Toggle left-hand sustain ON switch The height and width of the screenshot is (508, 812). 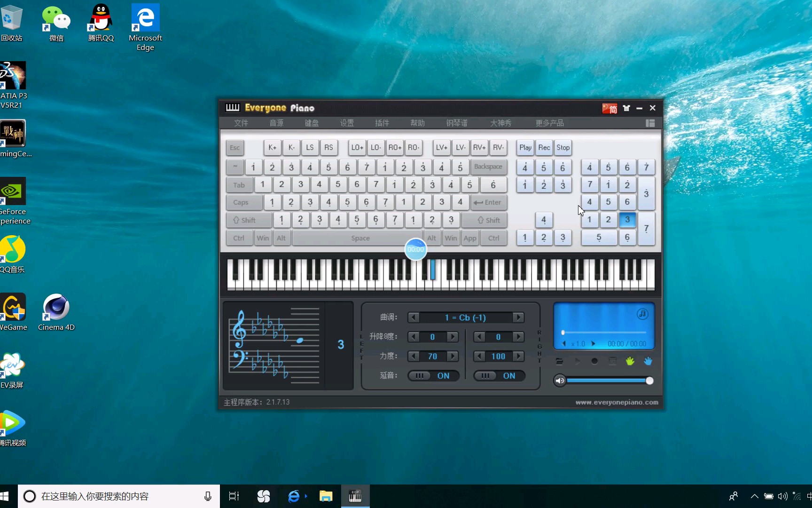(433, 376)
